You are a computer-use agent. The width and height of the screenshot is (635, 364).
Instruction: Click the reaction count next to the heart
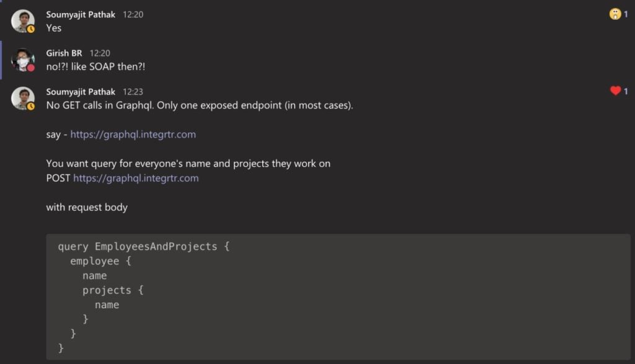(x=626, y=92)
